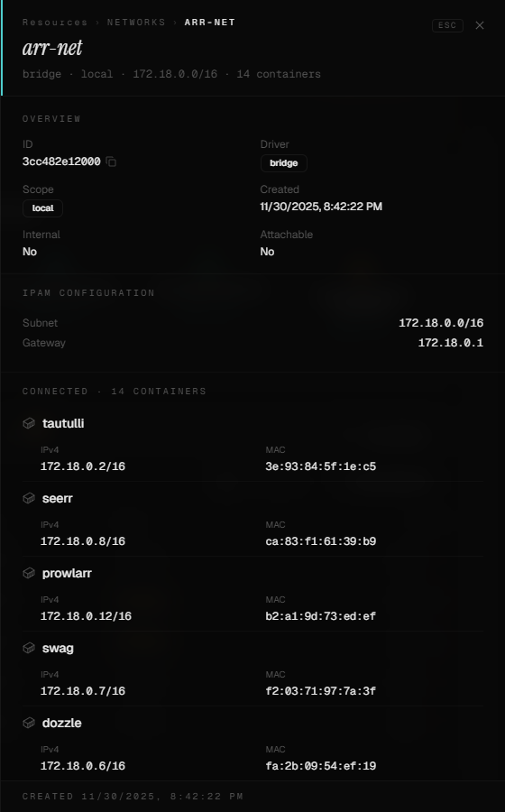Select the gateway value 172.18.0.1
Image resolution: width=505 pixels, height=812 pixels.
(x=451, y=343)
